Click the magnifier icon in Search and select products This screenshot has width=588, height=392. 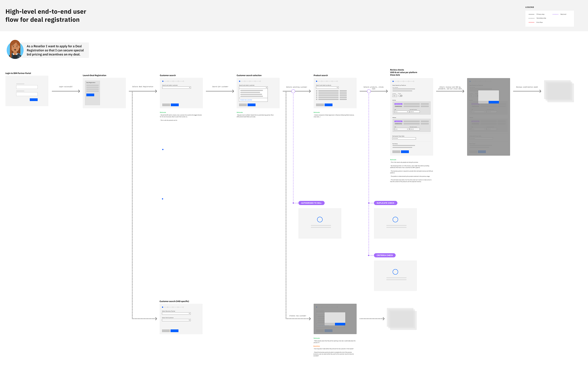point(337,88)
